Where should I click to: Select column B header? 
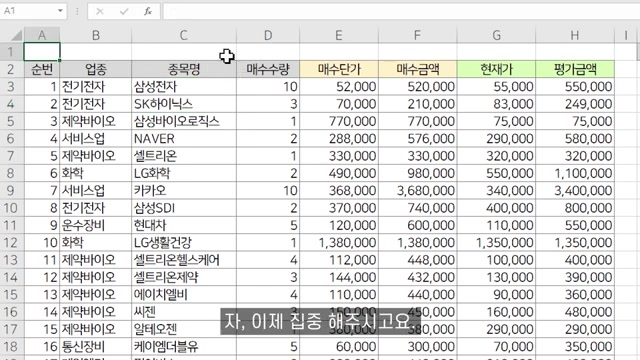point(96,36)
